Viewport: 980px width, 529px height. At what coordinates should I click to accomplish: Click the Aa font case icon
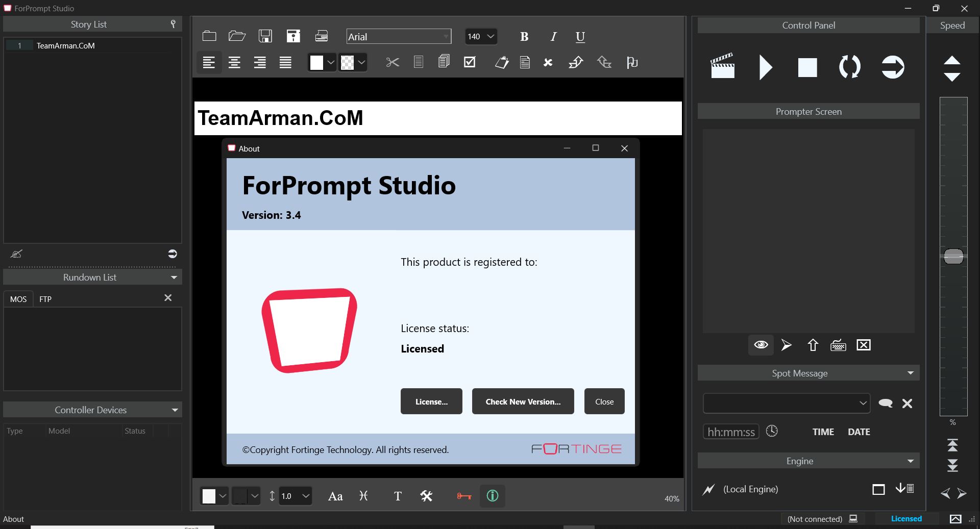click(x=335, y=496)
